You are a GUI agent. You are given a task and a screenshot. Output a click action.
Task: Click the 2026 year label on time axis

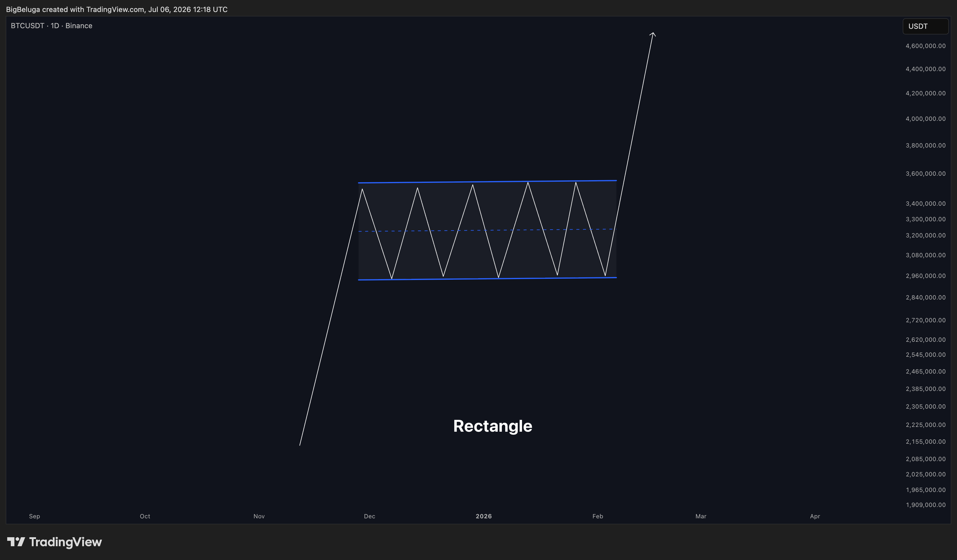point(483,516)
